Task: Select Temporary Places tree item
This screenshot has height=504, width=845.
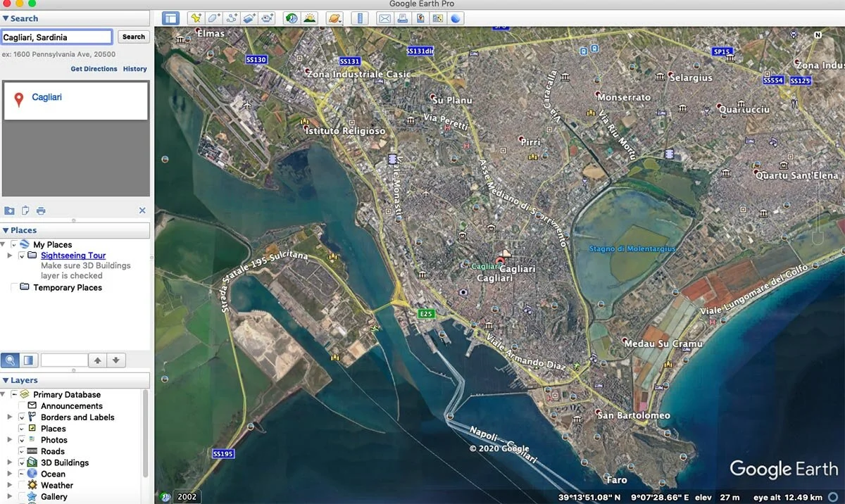Action: coord(68,287)
